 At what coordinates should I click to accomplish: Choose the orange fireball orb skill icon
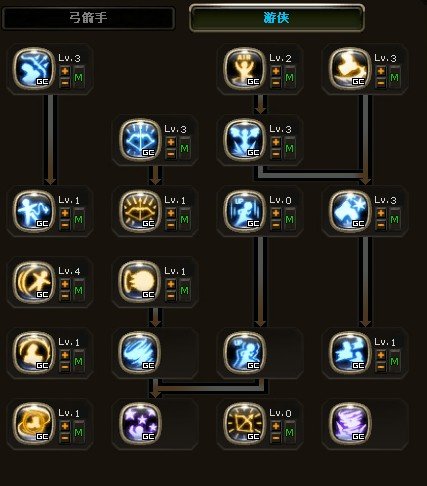coord(140,282)
